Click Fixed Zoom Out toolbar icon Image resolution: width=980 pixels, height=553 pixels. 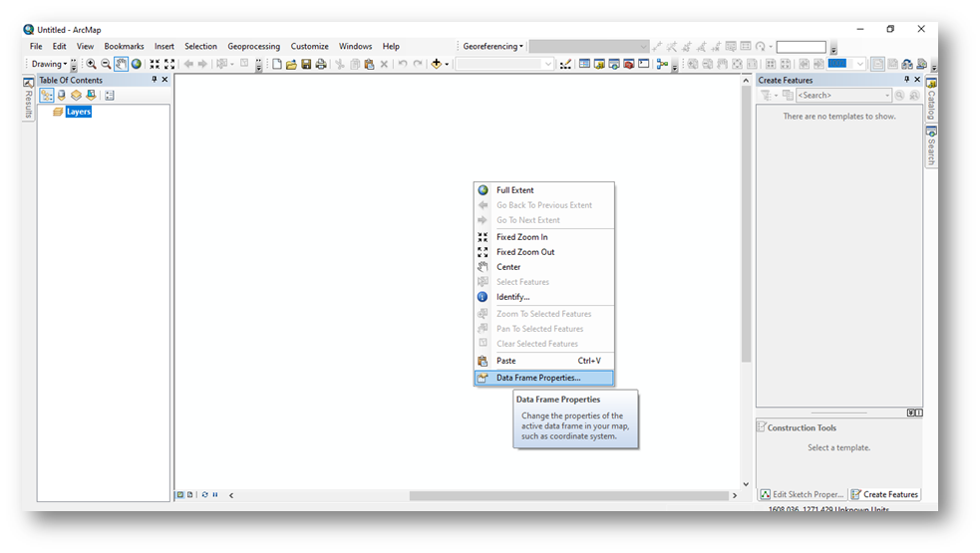coord(169,64)
